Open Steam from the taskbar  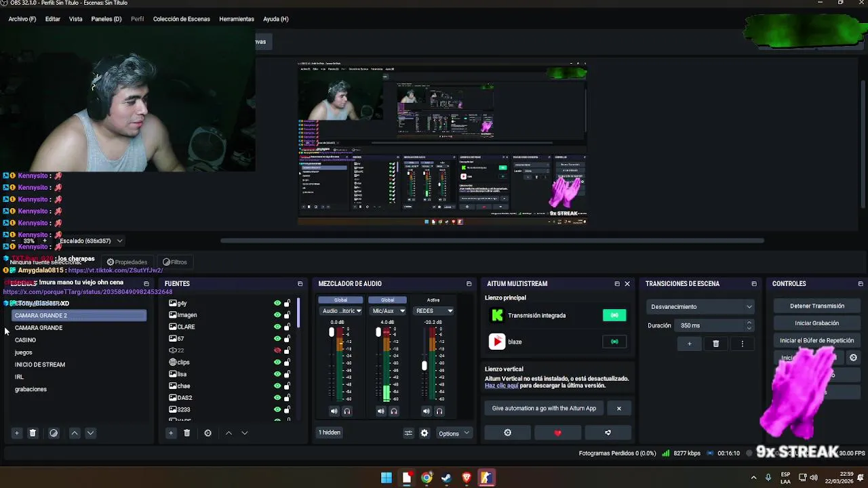point(446,478)
